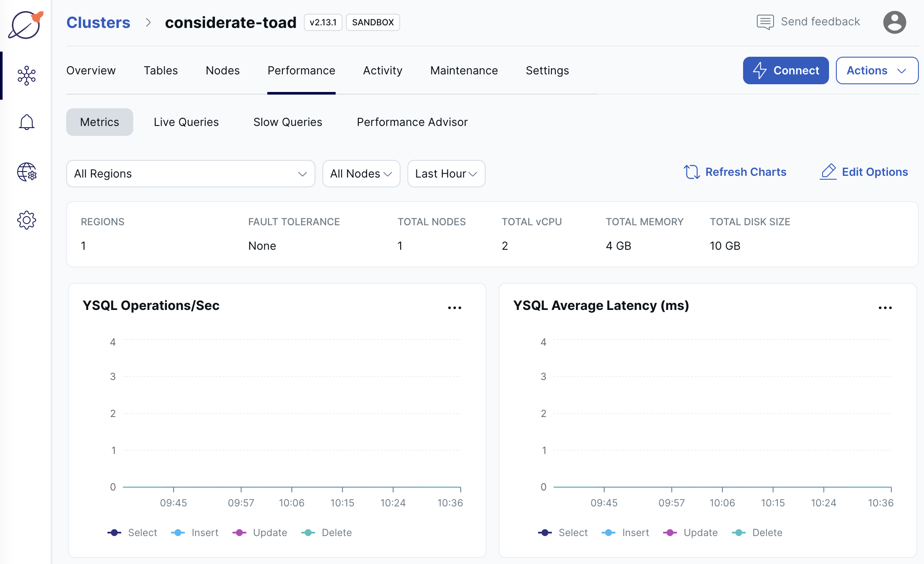The image size is (924, 564).
Task: Toggle Select series in Average Latency legend
Action: (x=563, y=533)
